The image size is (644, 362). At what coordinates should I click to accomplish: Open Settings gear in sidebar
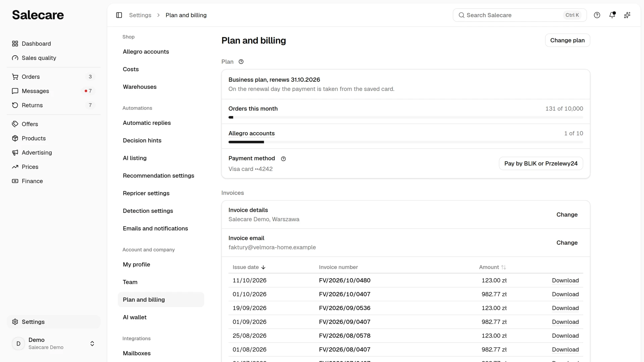click(54, 322)
